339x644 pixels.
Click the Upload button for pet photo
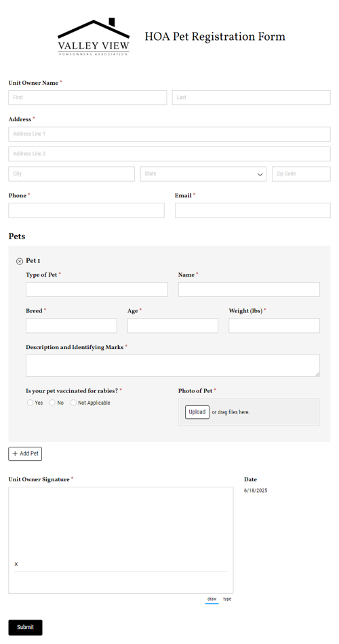197,412
